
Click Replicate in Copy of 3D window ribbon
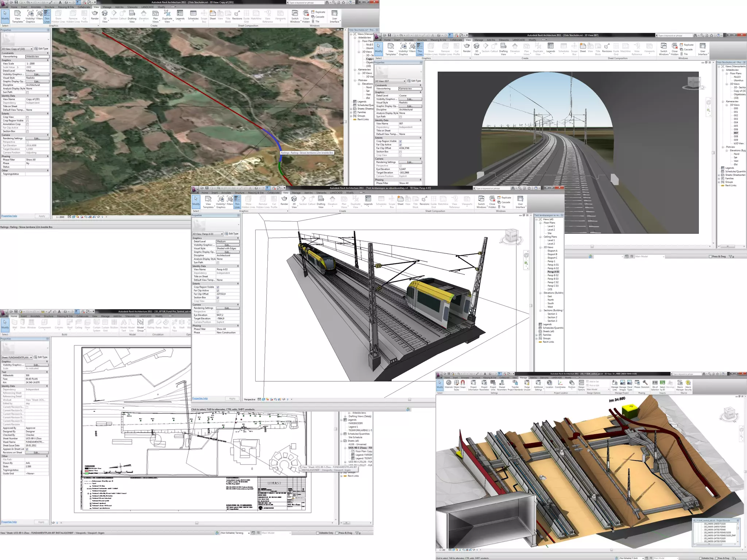(318, 12)
